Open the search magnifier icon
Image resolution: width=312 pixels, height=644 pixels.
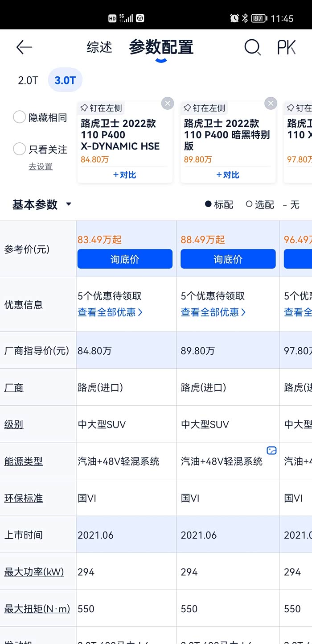click(x=252, y=47)
